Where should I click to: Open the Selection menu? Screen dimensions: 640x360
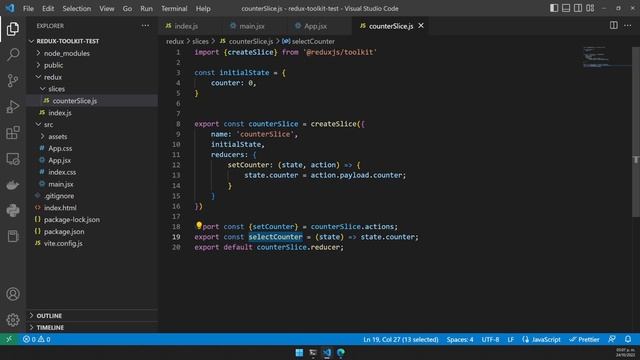tap(76, 8)
